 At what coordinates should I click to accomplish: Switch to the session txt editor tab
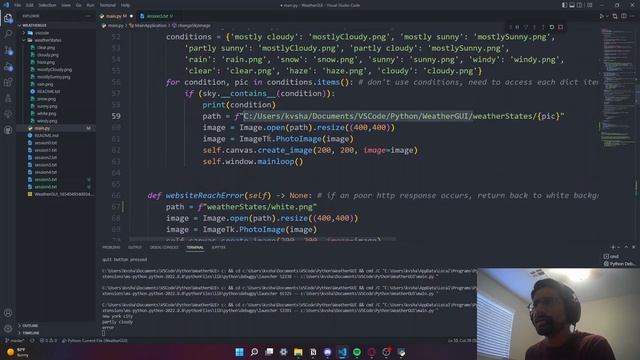pos(156,16)
